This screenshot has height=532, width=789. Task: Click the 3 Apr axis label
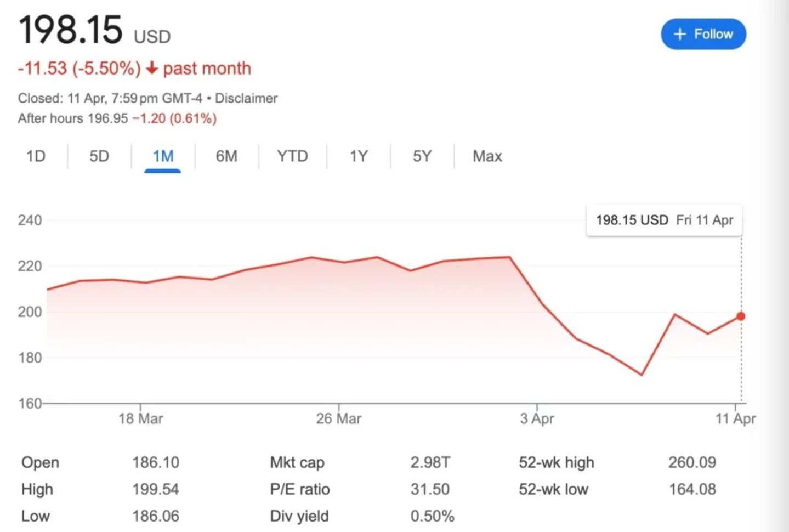537,419
